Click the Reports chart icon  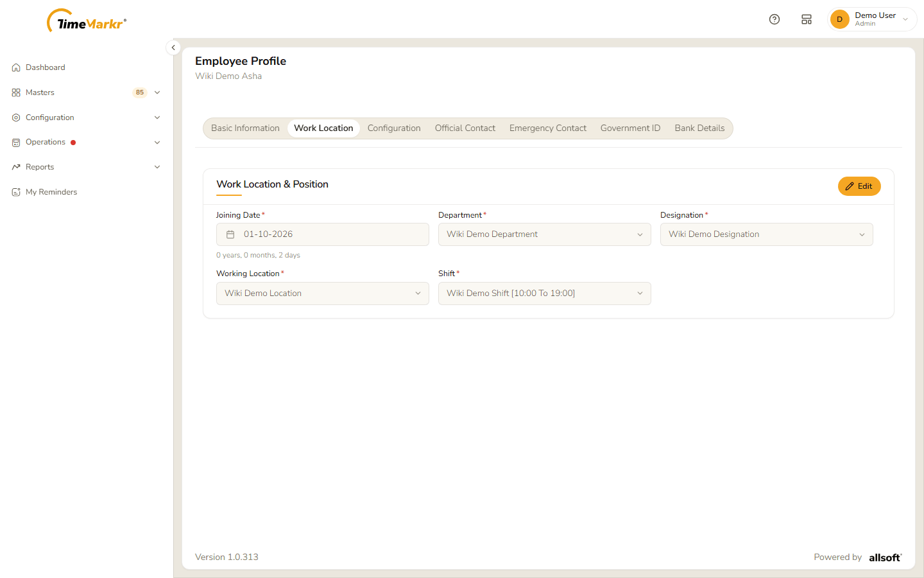[16, 167]
